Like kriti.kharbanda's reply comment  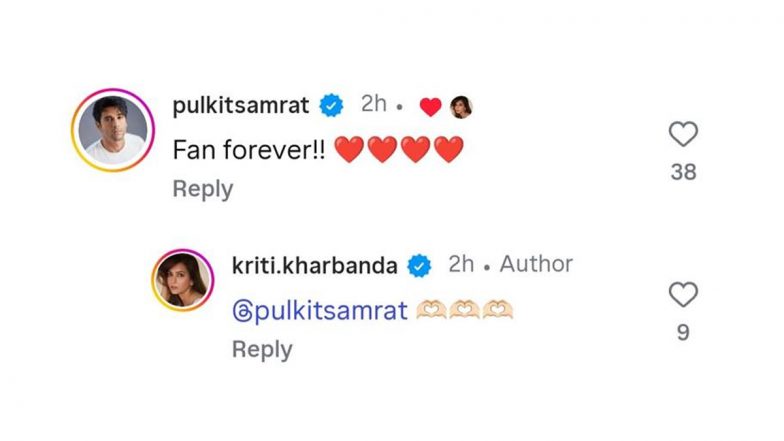[x=683, y=294]
